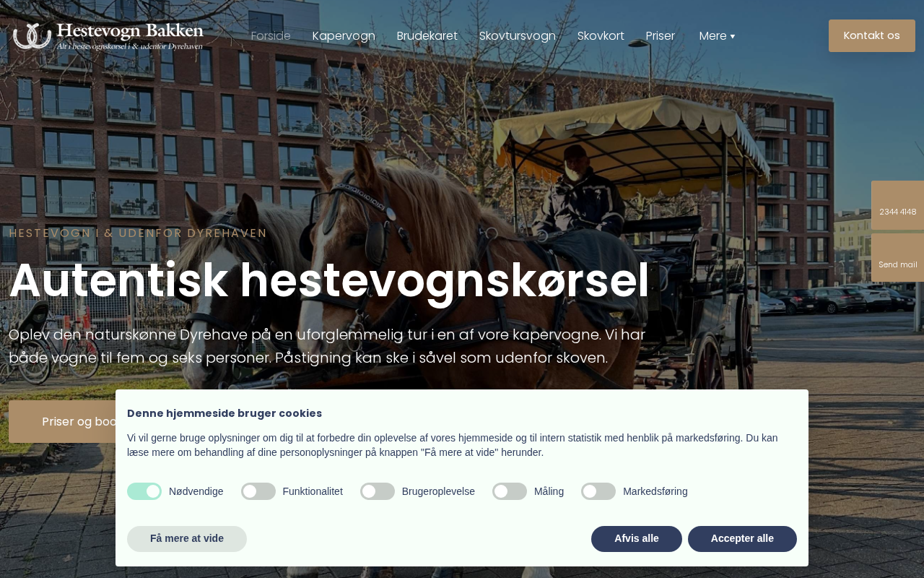924x578 pixels.
Task: Turn on the Måling cookie switch
Action: [510, 491]
